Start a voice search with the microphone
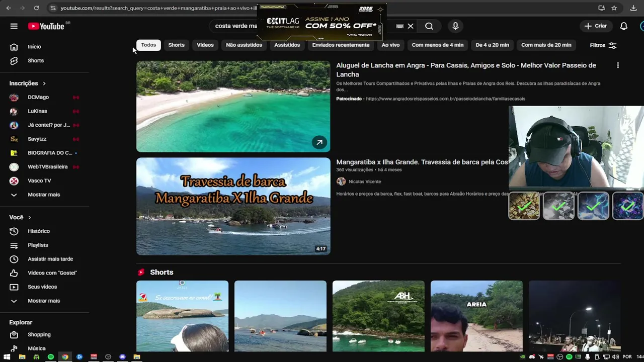Viewport: 644px width, 362px height. tap(455, 26)
